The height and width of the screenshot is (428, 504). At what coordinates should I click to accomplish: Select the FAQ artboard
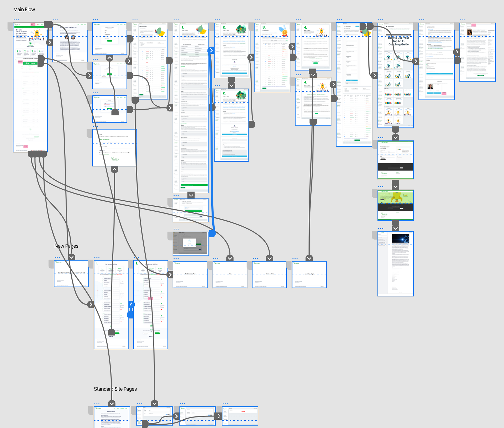[x=230, y=280]
